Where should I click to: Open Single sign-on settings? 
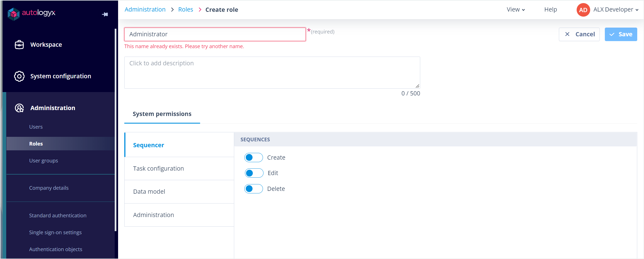pyautogui.click(x=55, y=233)
